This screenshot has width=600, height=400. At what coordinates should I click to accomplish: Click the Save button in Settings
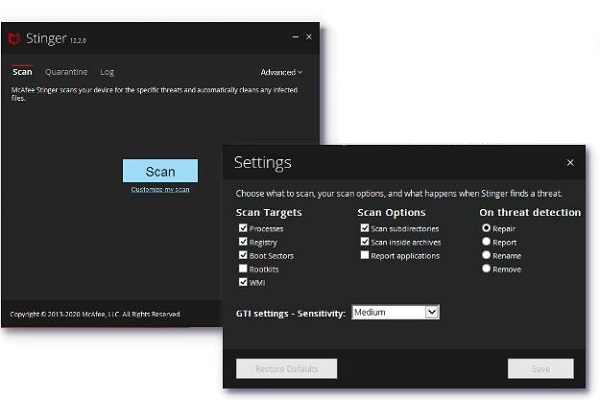coord(541,369)
